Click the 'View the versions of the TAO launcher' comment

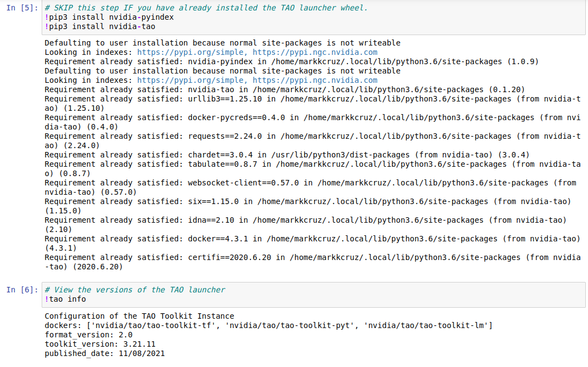[x=135, y=290]
